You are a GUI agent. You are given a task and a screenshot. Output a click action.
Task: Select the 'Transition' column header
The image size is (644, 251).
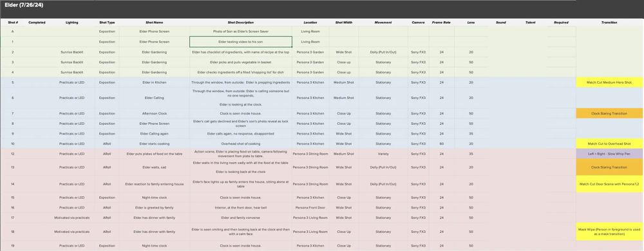point(609,23)
